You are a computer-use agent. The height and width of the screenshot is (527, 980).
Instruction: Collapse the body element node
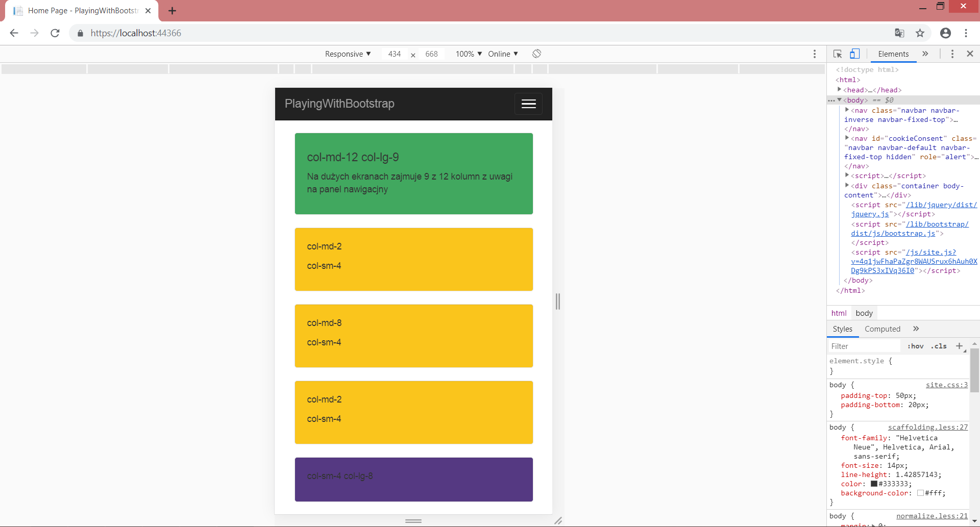pos(840,100)
